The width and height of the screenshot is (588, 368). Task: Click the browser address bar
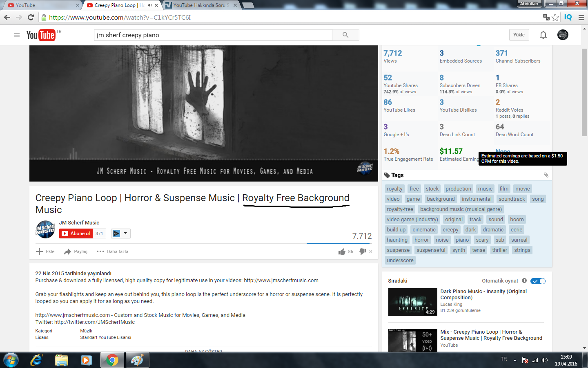291,17
